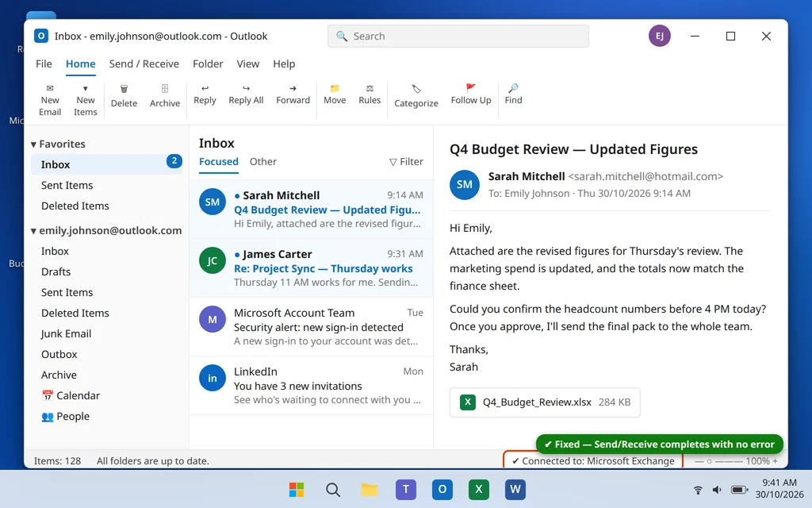Open the Archive folder in the tree
The height and width of the screenshot is (508, 812).
[106, 375]
